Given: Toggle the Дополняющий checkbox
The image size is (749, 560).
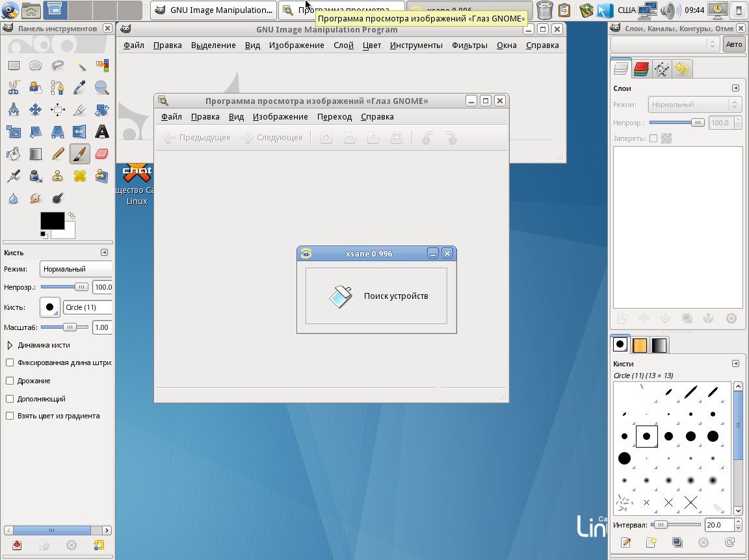Looking at the screenshot, I should (x=10, y=399).
